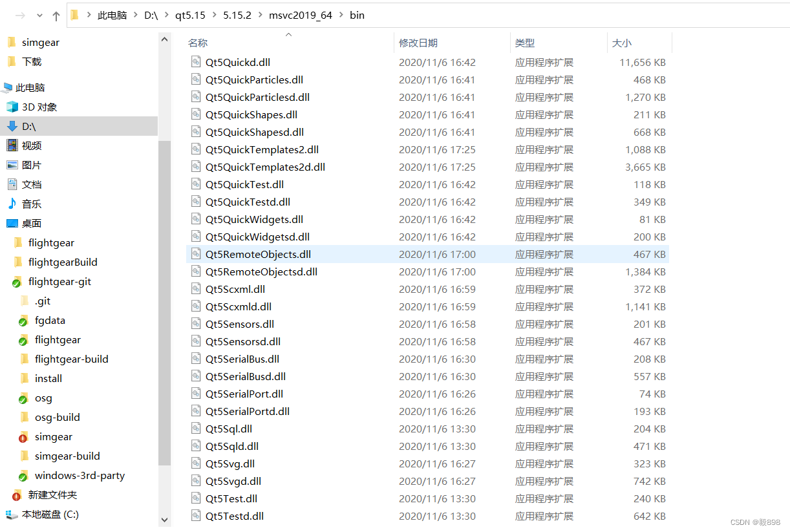The image size is (790, 532).
Task: Click the file icon of Qt5QuickShapes.dll
Action: click(x=196, y=114)
